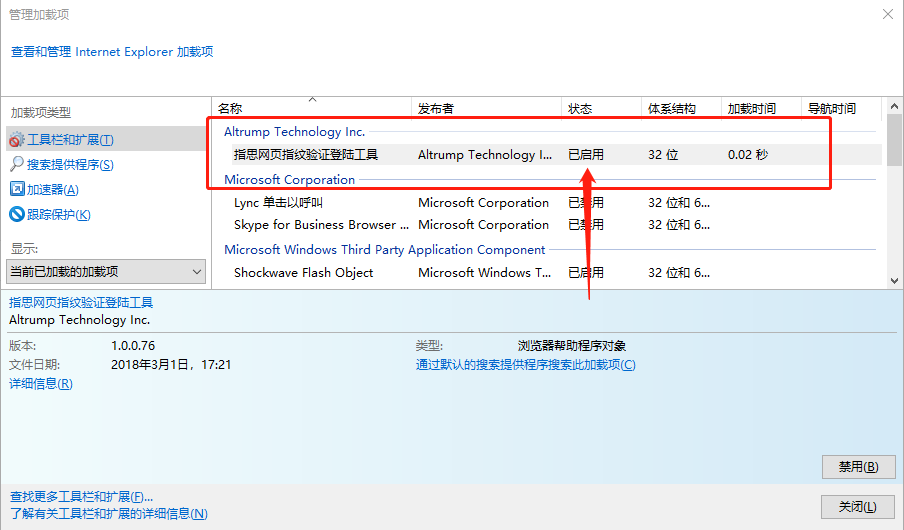
Task: Click type value 浏览器帮助程序对象
Action: coord(571,345)
